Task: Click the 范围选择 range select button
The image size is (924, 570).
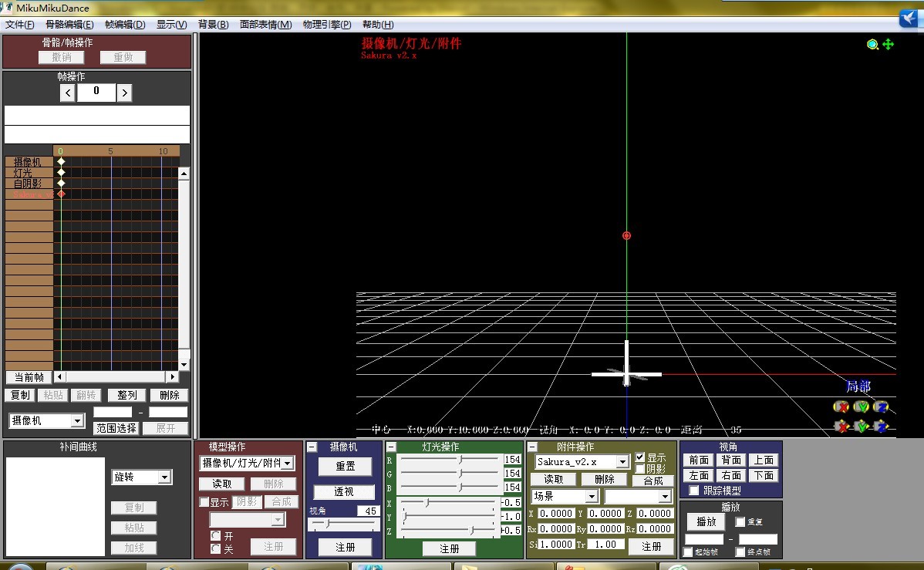Action: point(116,428)
